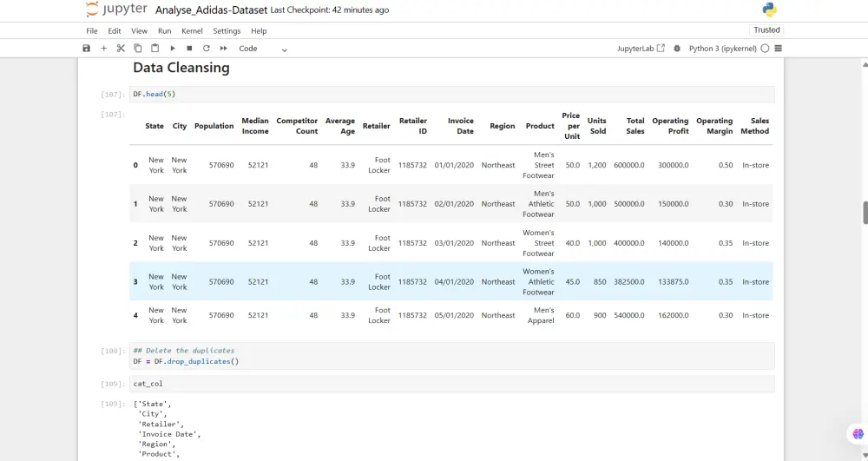Image resolution: width=868 pixels, height=461 pixels.
Task: Click the Sales Method column header
Action: 755,126
